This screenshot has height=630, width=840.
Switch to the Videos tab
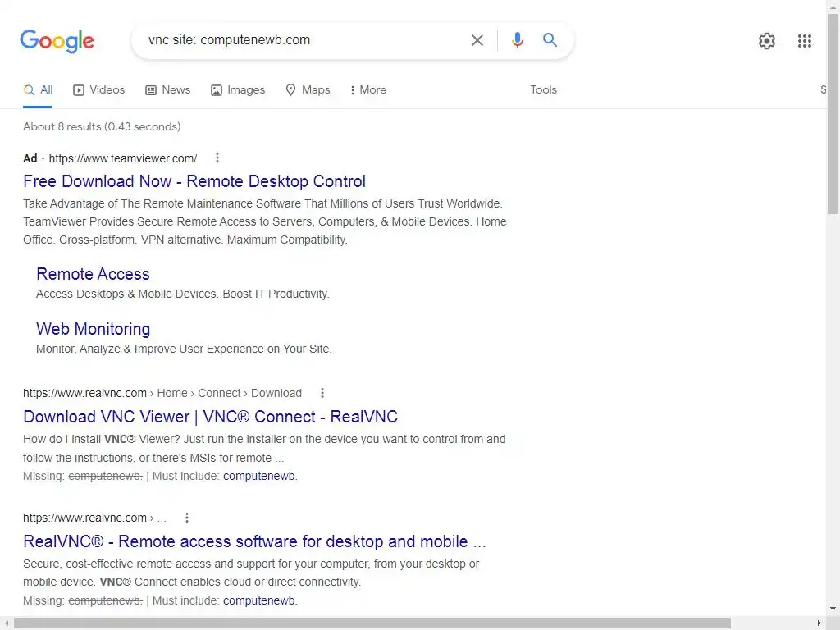click(x=98, y=90)
